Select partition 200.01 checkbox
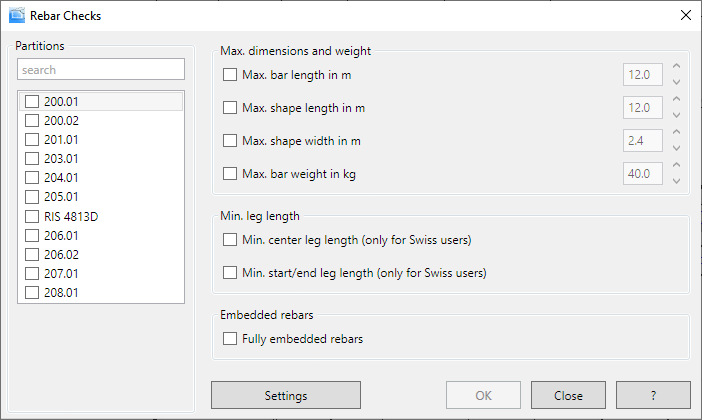This screenshot has width=702, height=420. point(32,101)
